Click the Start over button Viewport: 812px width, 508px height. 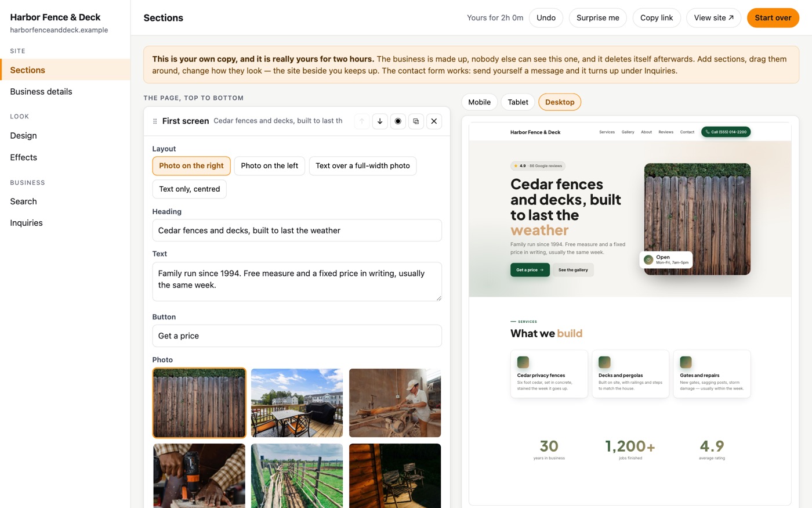(x=773, y=18)
